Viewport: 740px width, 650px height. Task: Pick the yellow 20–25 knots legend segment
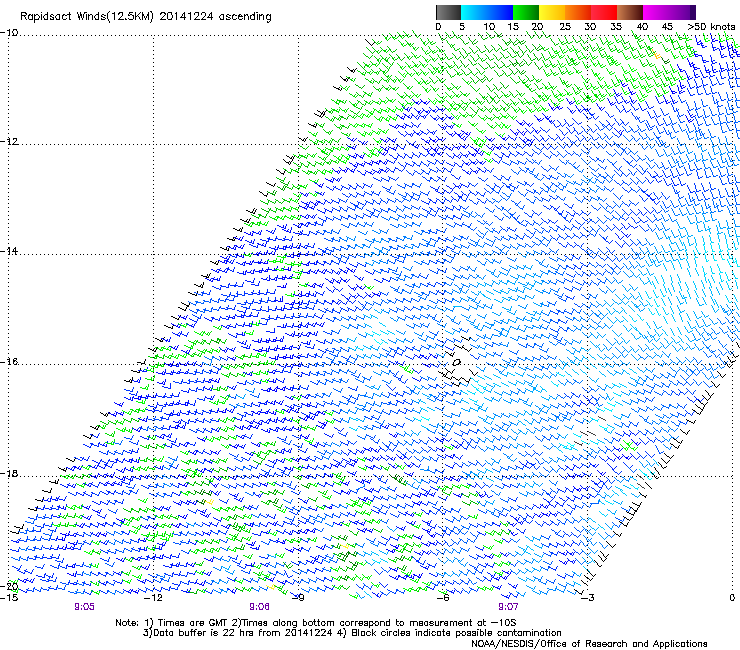click(x=552, y=12)
